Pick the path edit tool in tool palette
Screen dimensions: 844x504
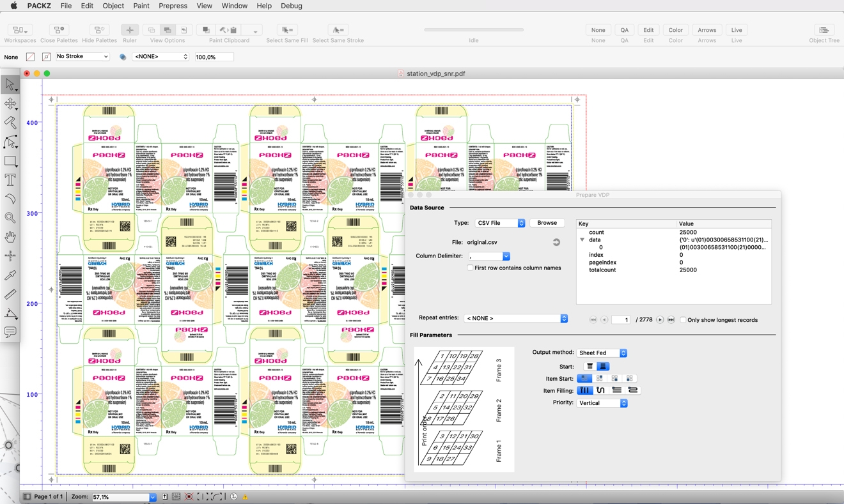pyautogui.click(x=10, y=142)
